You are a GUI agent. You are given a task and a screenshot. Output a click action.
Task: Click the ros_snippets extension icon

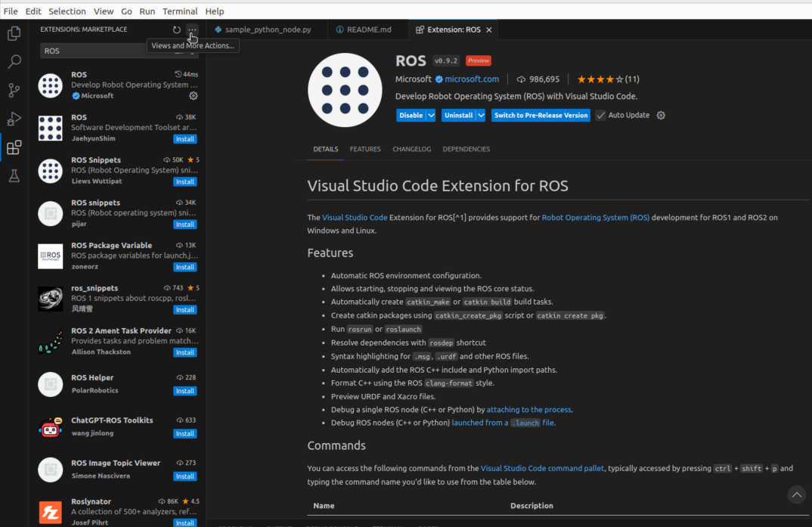(50, 299)
